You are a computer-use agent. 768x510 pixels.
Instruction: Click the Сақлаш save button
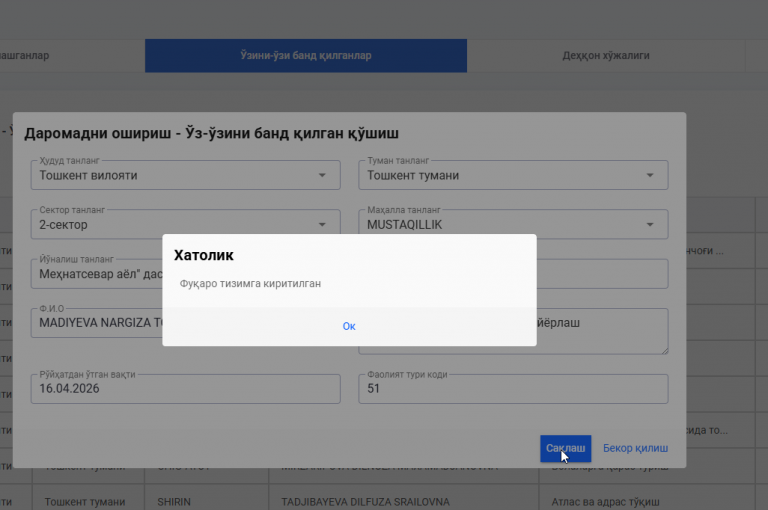(565, 448)
